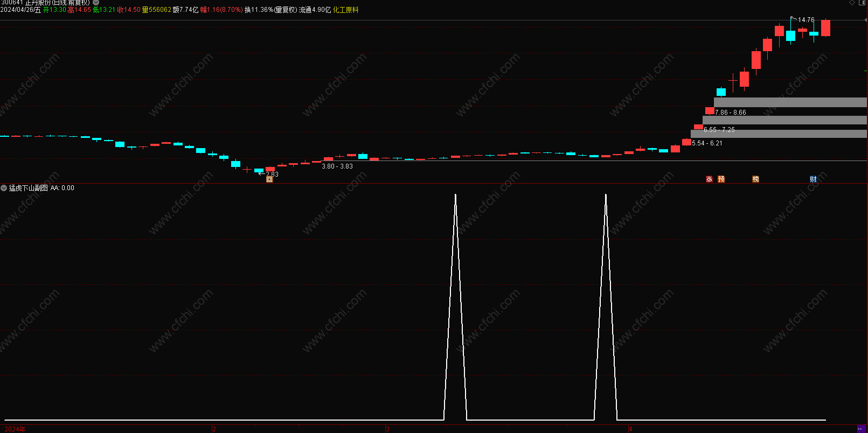
Task: Click the diamond icon at top right
Action: click(852, 3)
